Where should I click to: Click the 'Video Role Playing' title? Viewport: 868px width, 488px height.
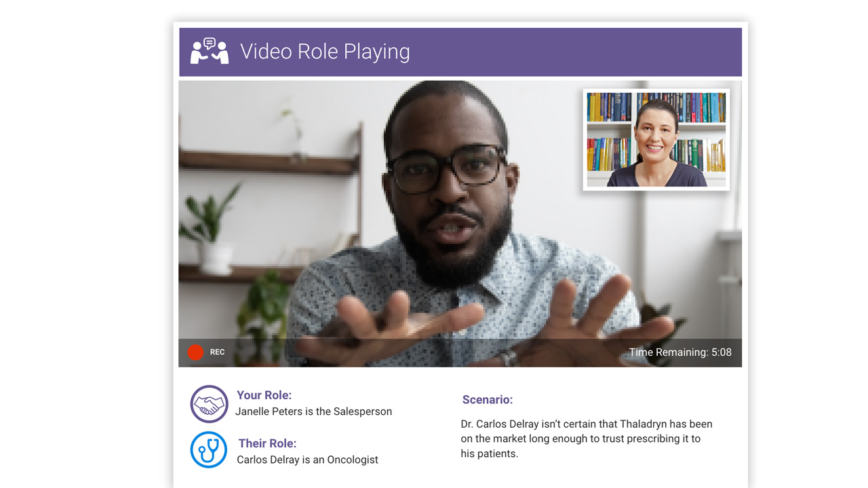tap(325, 52)
